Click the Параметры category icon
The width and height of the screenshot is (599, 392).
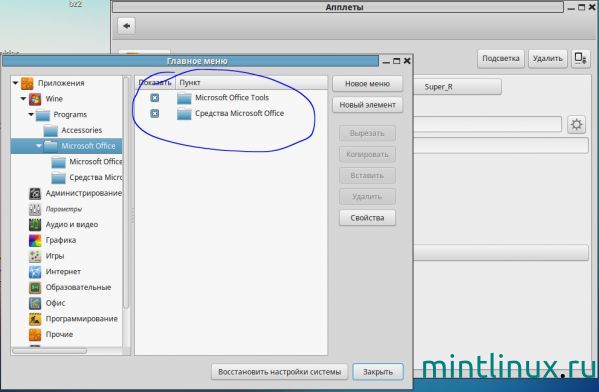coord(35,209)
